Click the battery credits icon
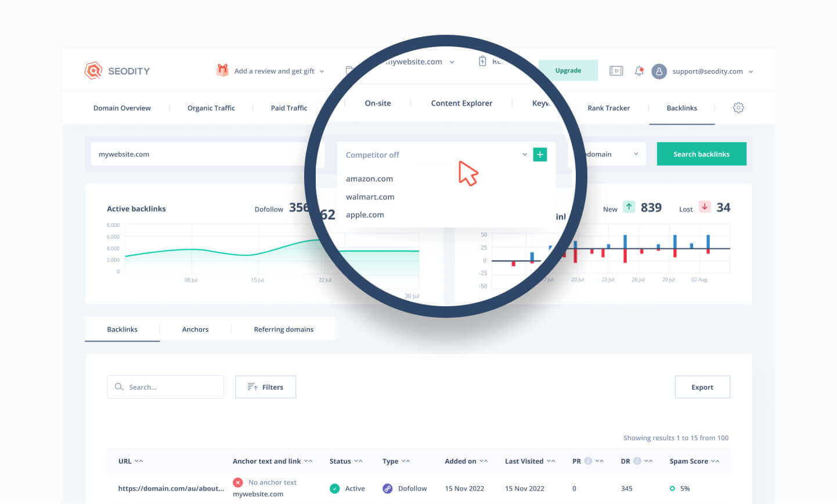This screenshot has height=504, width=837. [482, 61]
